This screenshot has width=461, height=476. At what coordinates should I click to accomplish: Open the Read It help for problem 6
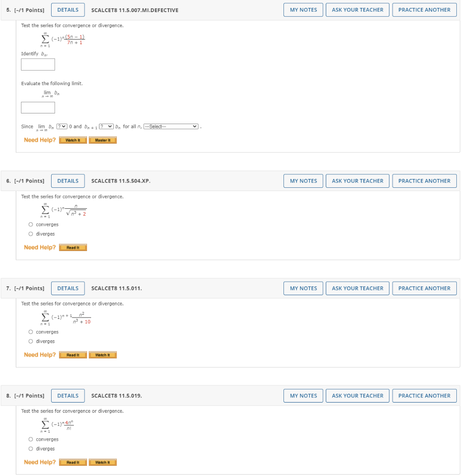click(x=72, y=247)
